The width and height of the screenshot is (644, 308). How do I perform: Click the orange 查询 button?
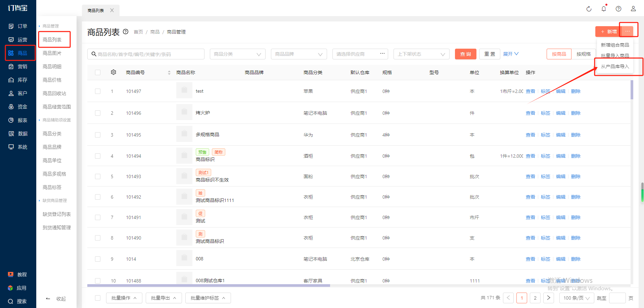(465, 54)
